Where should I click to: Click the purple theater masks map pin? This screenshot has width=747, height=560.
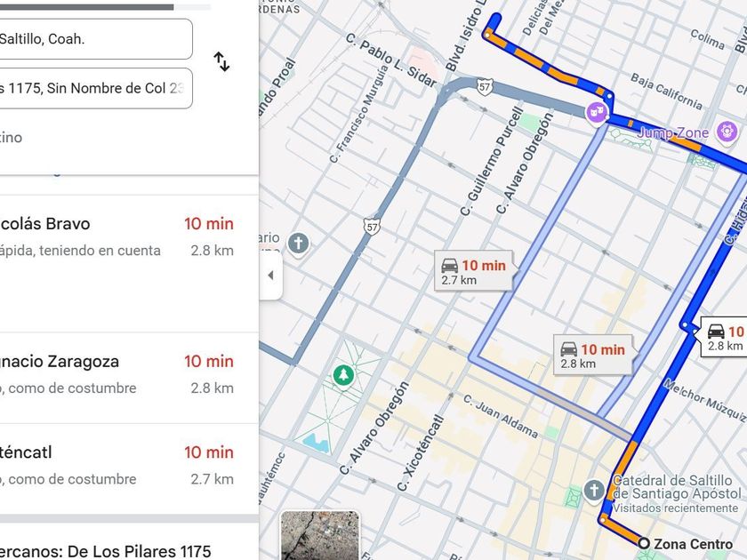tap(597, 114)
